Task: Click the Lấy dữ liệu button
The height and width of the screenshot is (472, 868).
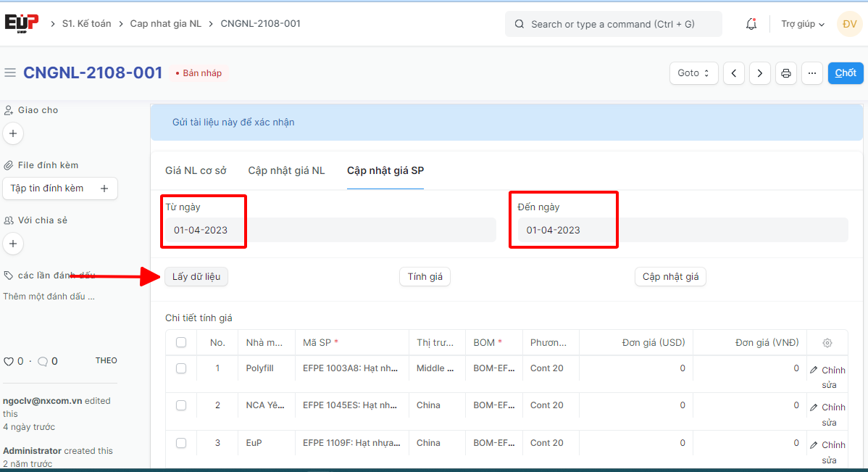Action: coord(196,277)
